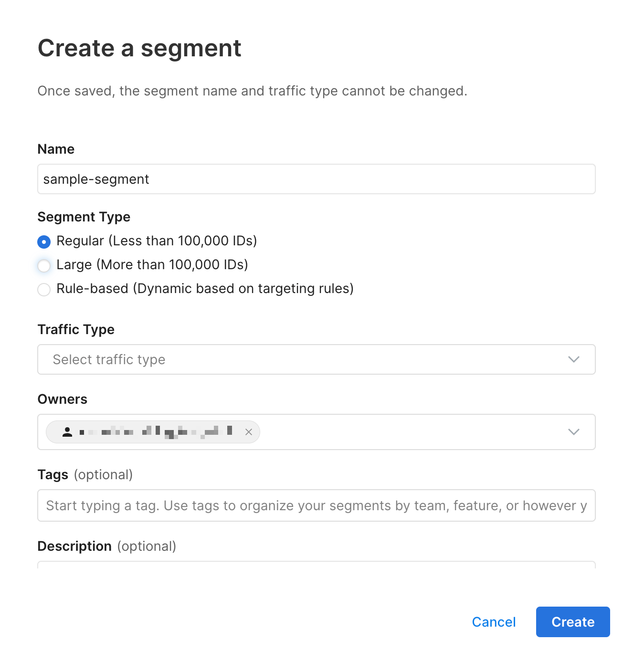Cancel the segment creation
The image size is (634, 672).
tap(494, 622)
